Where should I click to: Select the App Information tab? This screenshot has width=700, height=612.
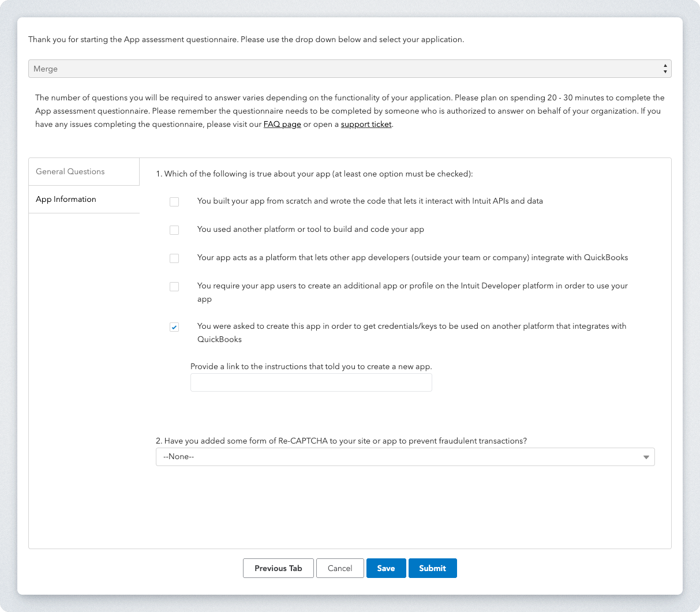pyautogui.click(x=66, y=200)
